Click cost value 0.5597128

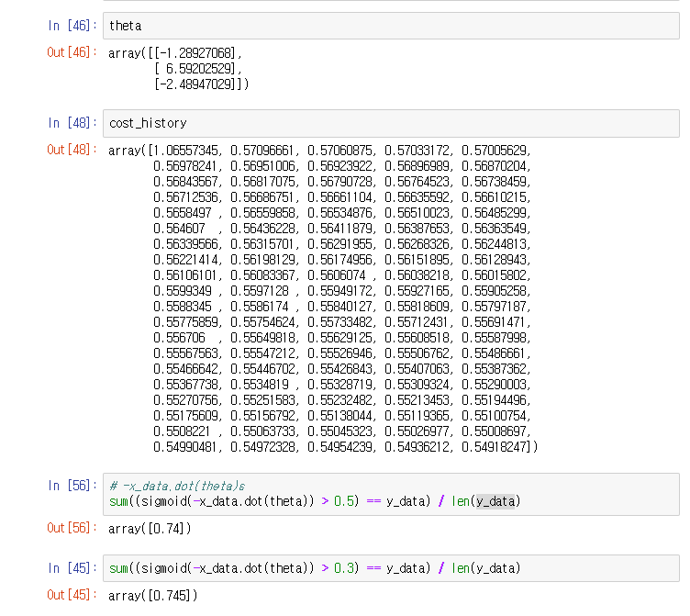coord(260,291)
